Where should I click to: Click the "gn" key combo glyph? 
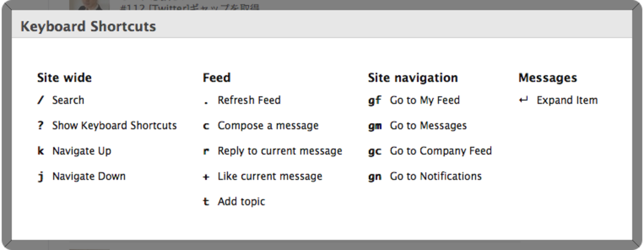pos(375,177)
